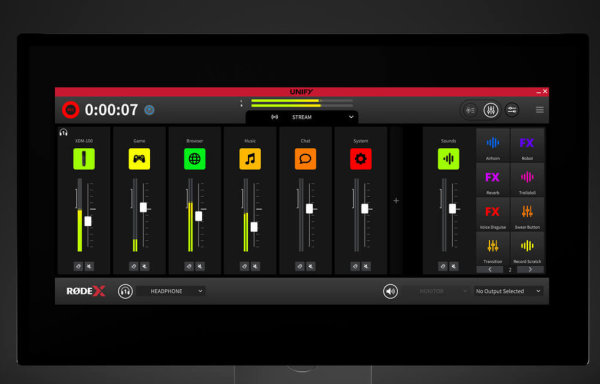Toggle the link button on Chat channel
This screenshot has width=600, height=384.
point(300,266)
